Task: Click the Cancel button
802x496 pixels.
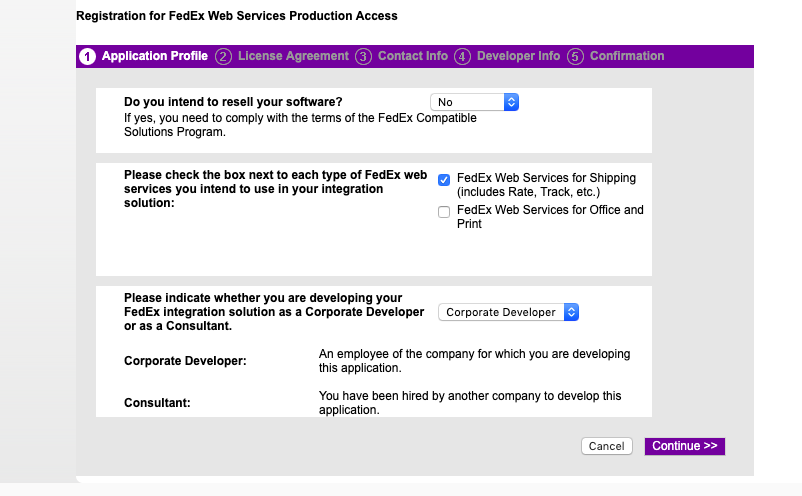Action: (x=607, y=446)
